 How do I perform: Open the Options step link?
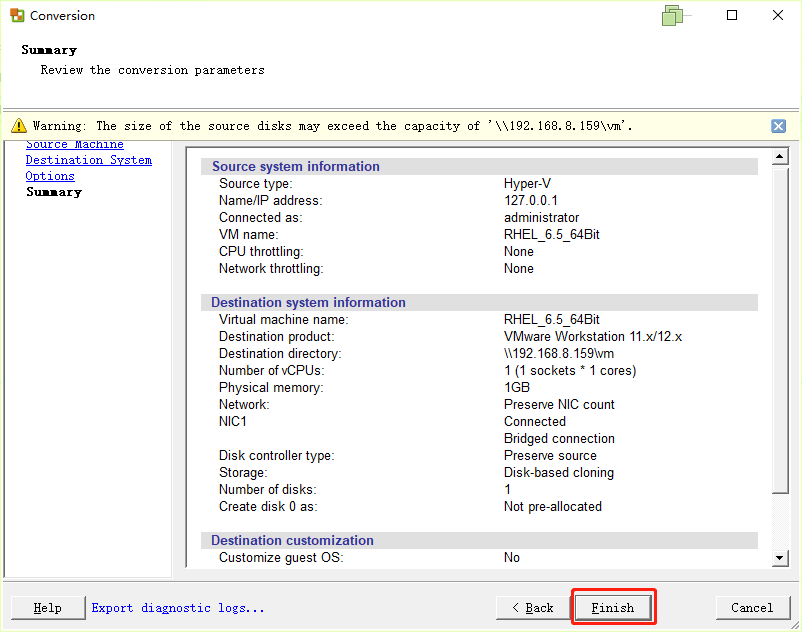click(50, 176)
